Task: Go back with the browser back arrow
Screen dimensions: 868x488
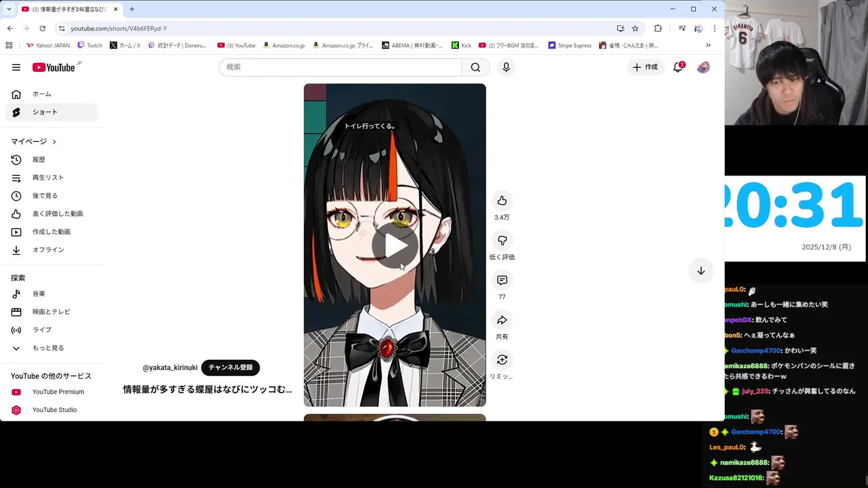Action: point(9,28)
